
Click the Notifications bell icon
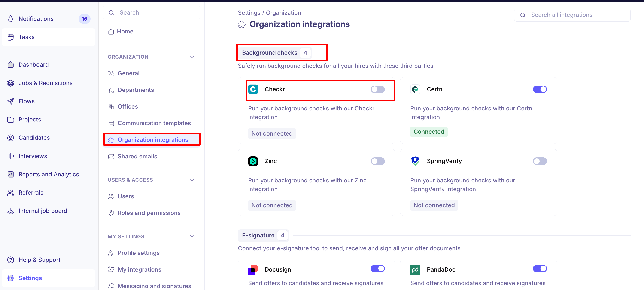(10, 19)
